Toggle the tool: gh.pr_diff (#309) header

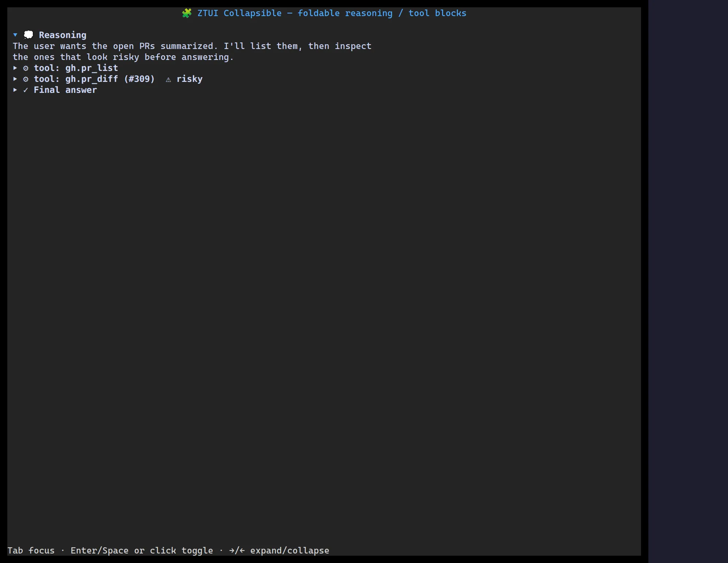click(94, 79)
